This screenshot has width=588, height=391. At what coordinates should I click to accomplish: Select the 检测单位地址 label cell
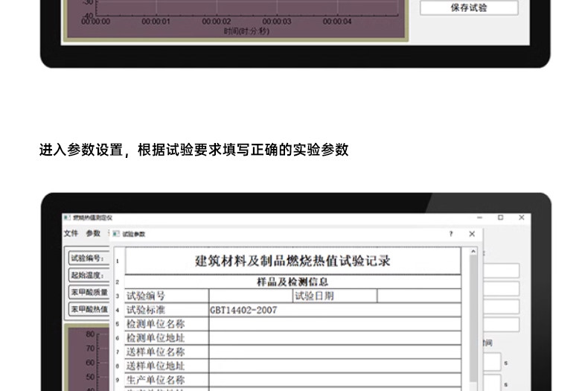coord(167,337)
